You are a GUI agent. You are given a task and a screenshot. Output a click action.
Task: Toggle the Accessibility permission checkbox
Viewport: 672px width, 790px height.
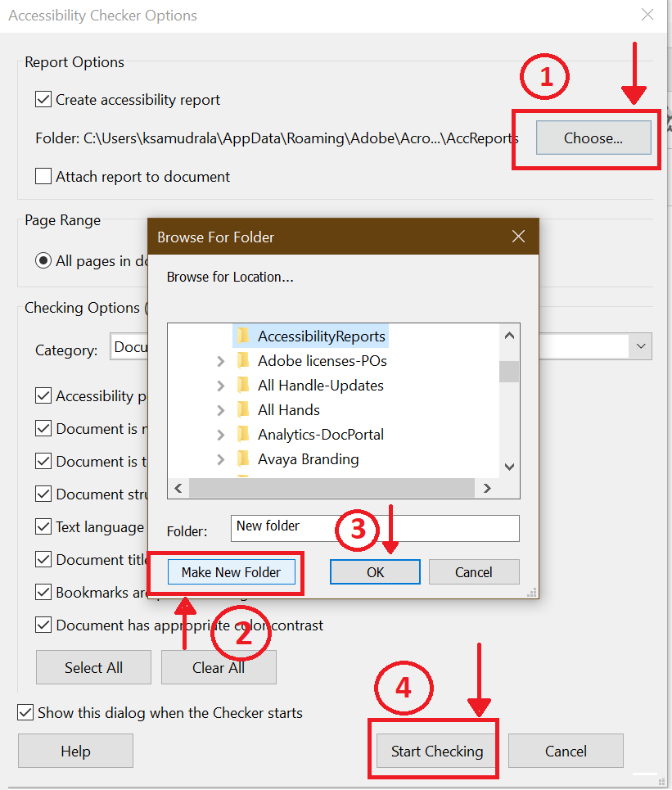click(x=43, y=395)
